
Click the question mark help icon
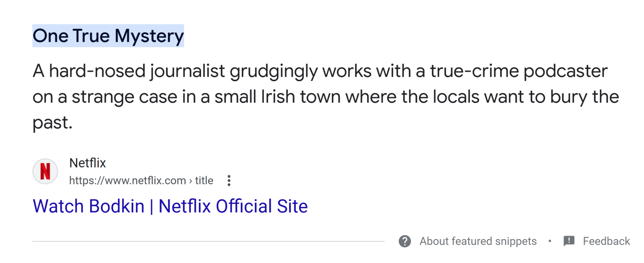(405, 241)
